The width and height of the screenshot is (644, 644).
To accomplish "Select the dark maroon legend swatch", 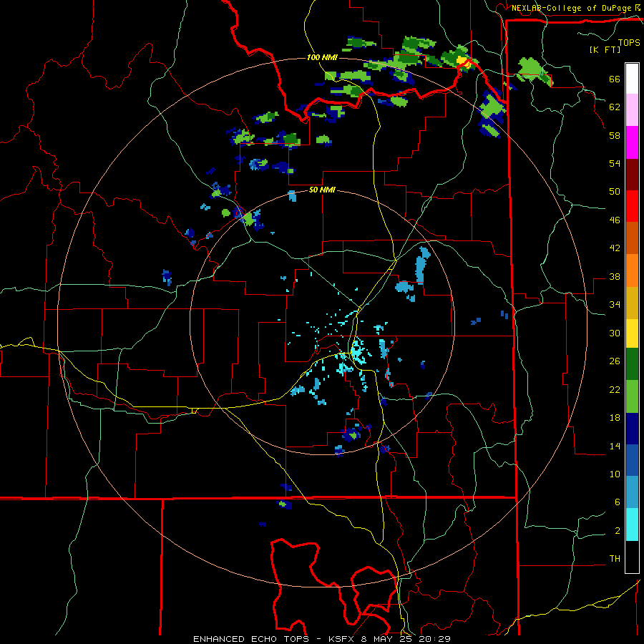I will tap(632, 174).
